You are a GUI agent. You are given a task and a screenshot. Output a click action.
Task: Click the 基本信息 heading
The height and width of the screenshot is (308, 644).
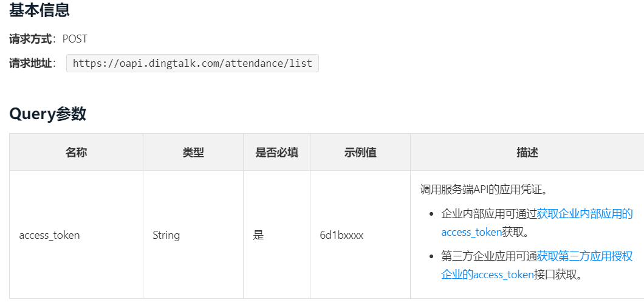(39, 10)
